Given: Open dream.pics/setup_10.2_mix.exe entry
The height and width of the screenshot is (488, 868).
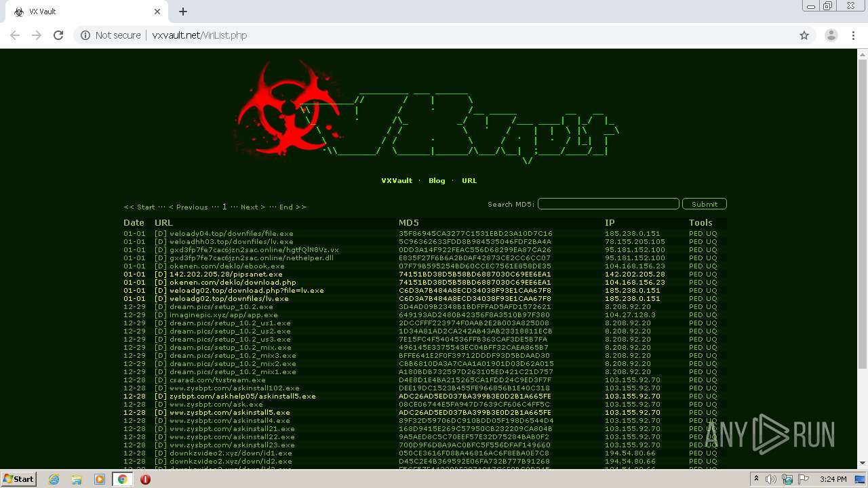Looking at the screenshot, I should pos(230,348).
